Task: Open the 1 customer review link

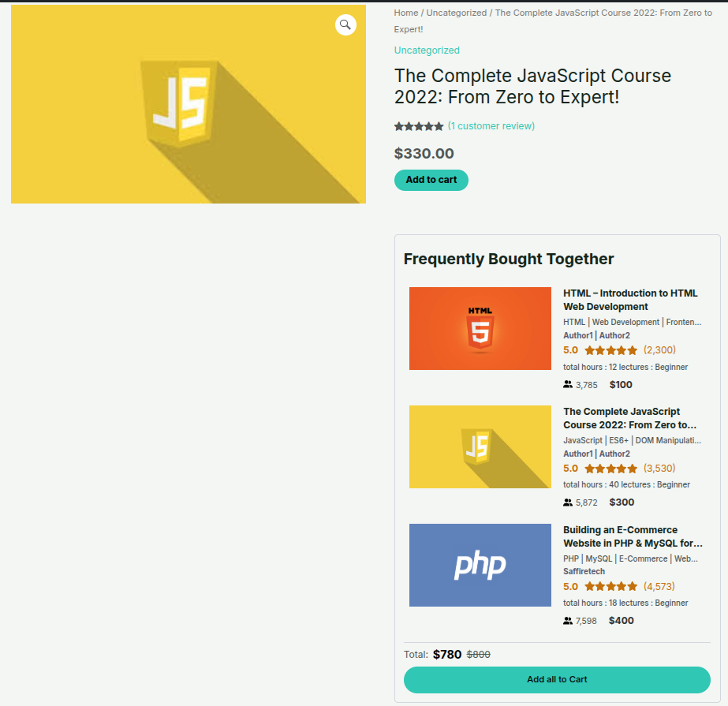Action: point(491,126)
